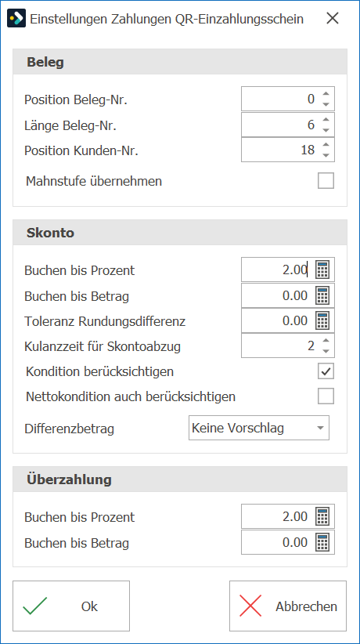Increase Position Beleg-Nr. value
Image resolution: width=360 pixels, height=644 pixels.
pyautogui.click(x=326, y=94)
